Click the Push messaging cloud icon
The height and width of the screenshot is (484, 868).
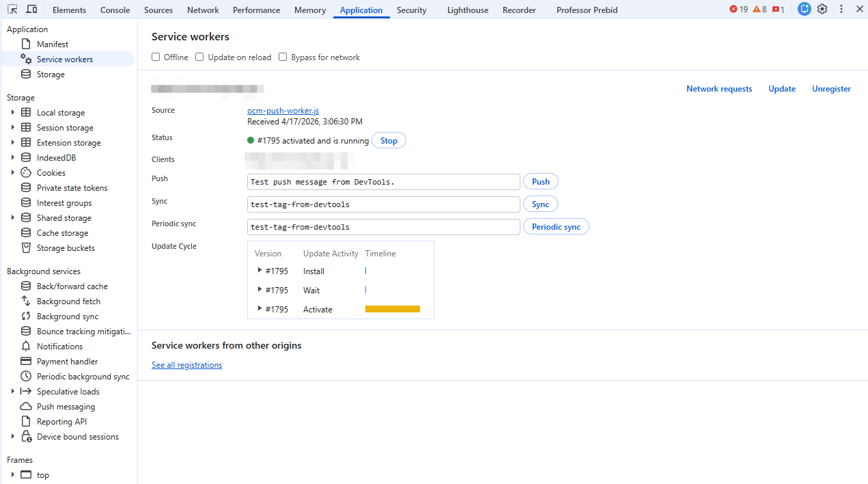point(25,406)
